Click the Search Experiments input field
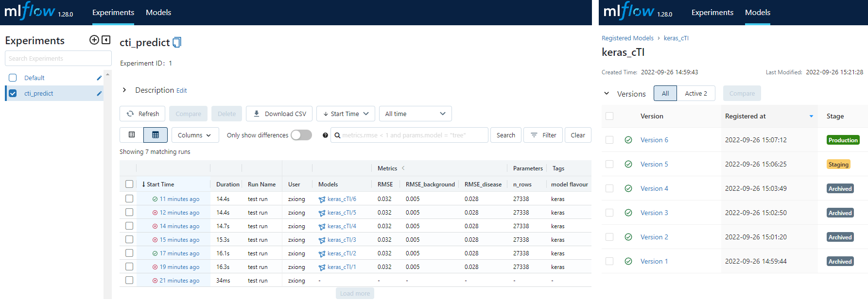Screen dimensions: 868x301 [x=58, y=58]
